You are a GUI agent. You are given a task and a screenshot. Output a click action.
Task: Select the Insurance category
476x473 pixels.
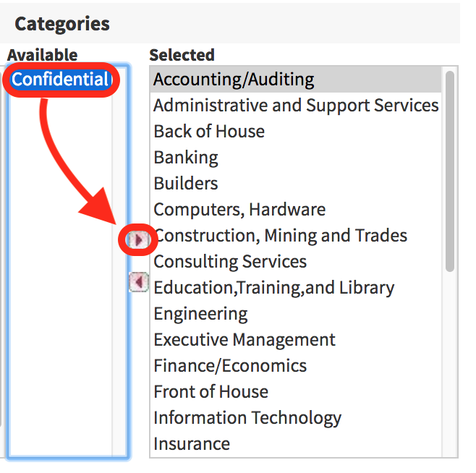coord(192,444)
